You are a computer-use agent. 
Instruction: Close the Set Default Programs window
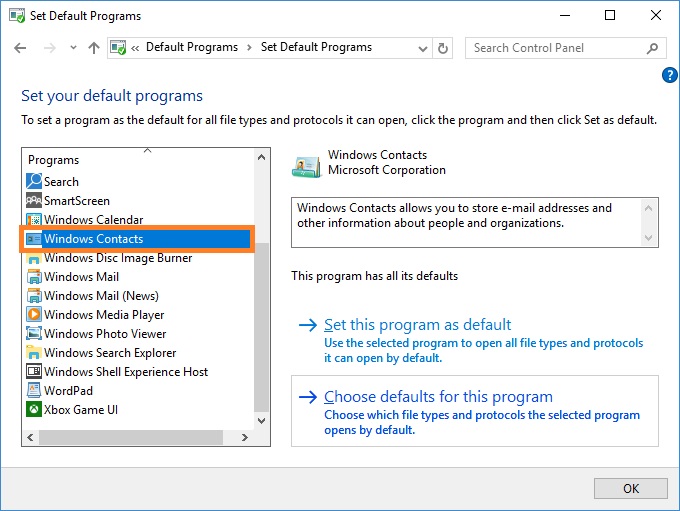656,16
